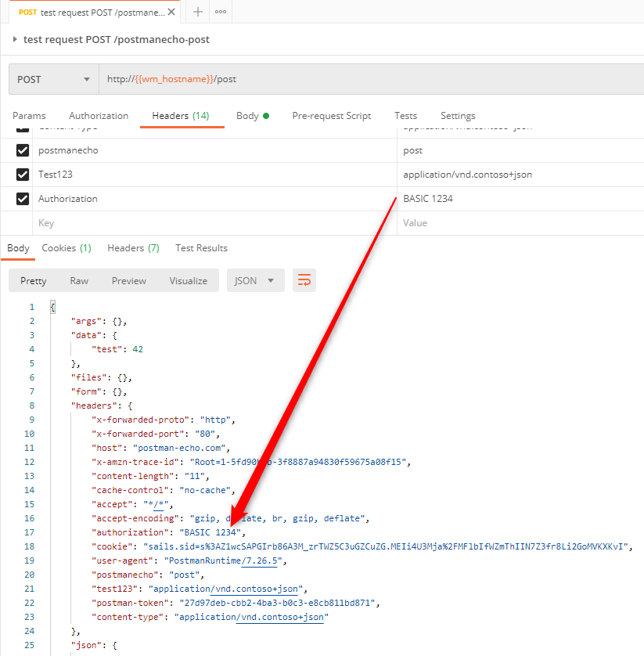Click the postman-token value line

[236, 603]
